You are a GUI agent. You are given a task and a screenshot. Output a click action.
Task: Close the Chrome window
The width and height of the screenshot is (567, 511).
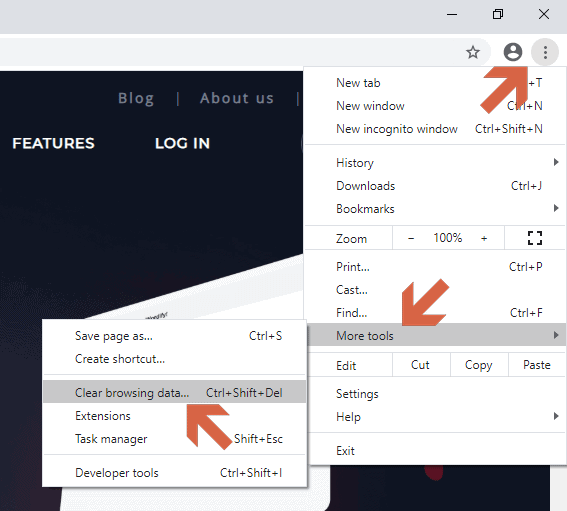tap(544, 14)
